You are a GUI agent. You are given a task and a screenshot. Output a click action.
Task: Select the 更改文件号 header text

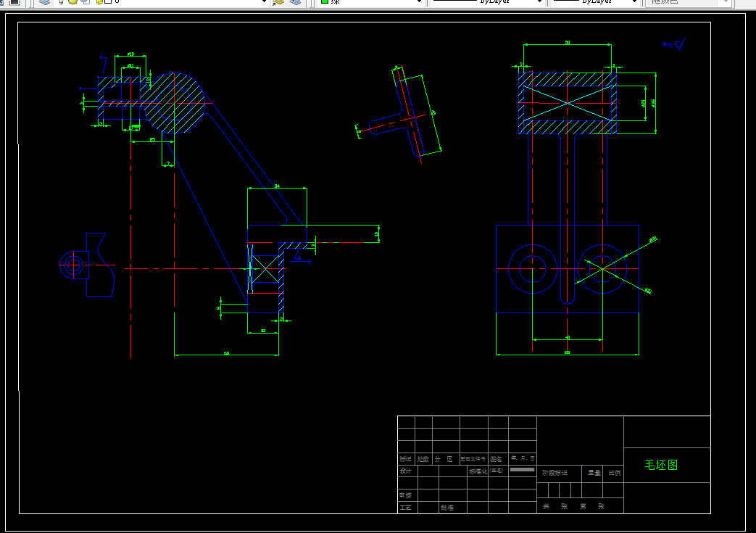473,459
